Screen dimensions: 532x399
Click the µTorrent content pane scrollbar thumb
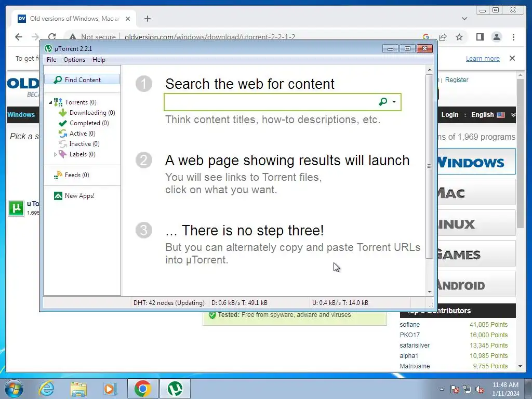pyautogui.click(x=429, y=166)
